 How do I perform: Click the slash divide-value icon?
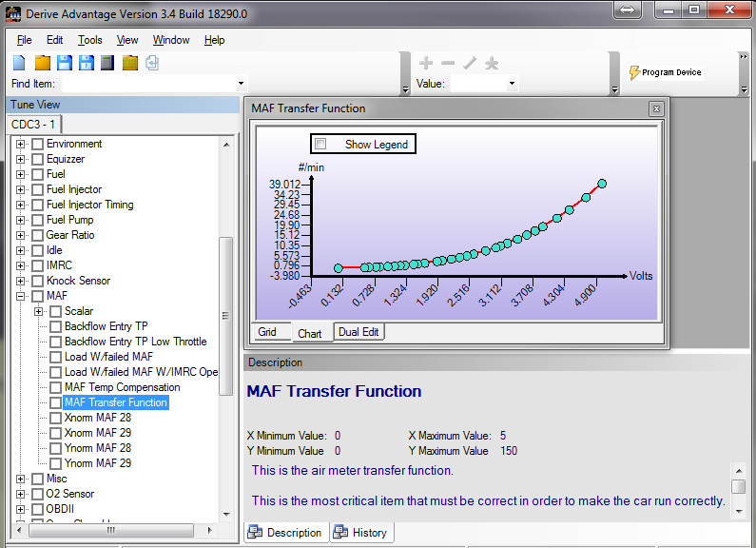click(470, 63)
